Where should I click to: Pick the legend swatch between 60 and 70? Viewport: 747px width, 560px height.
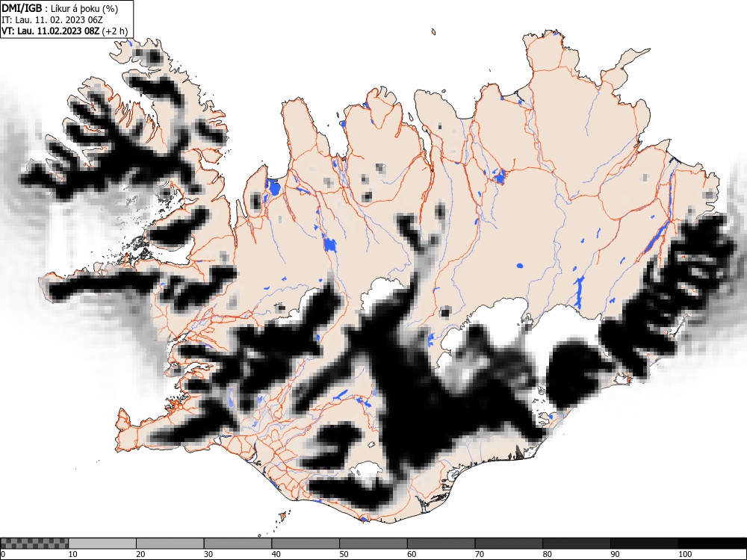coord(441,544)
